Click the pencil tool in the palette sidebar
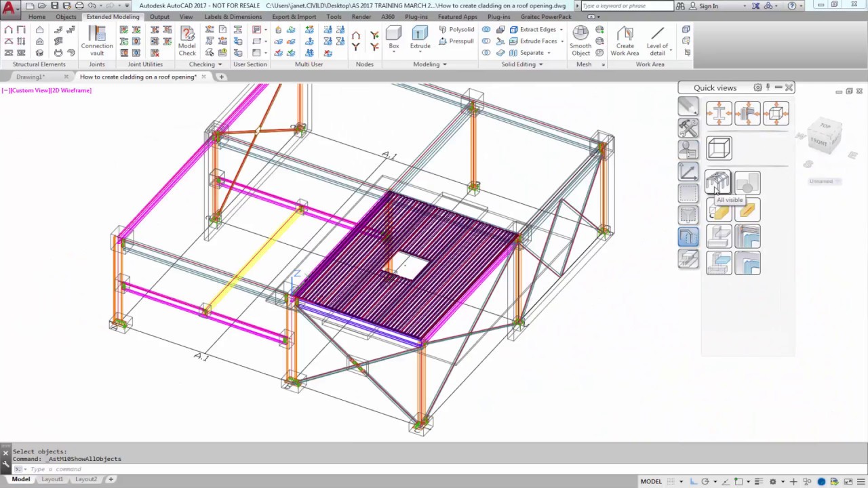Screen dimensions: 868x488 pyautogui.click(x=688, y=106)
